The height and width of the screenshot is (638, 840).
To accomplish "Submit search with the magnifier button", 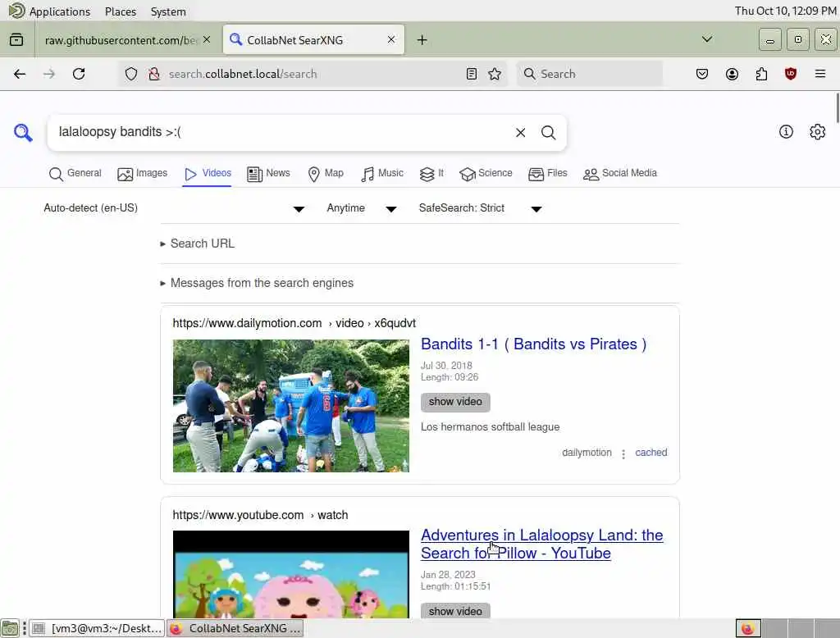I will (548, 132).
